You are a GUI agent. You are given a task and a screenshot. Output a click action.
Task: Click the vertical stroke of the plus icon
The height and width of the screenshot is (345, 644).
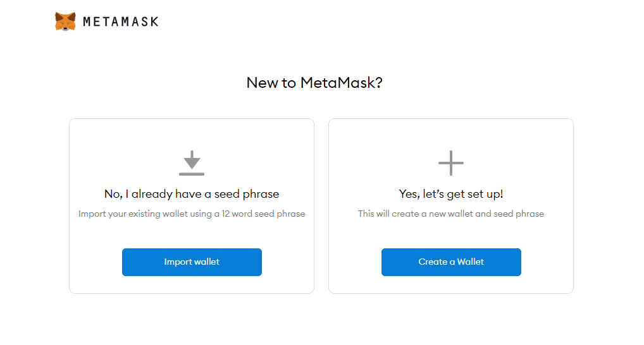point(451,155)
